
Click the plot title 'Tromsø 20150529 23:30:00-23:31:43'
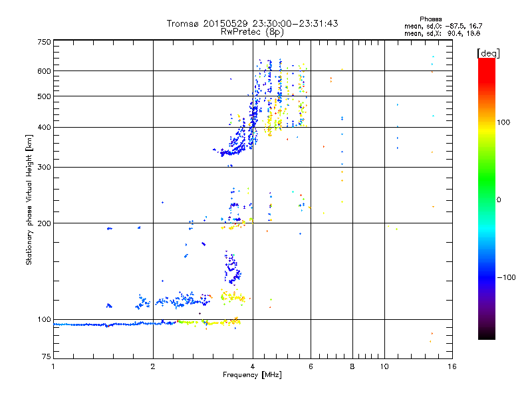tap(252, 23)
